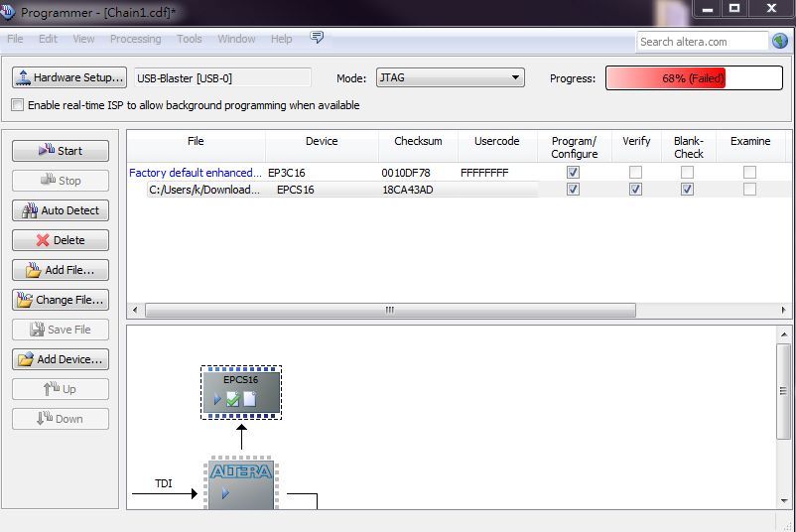Click the chain diagram scroll-up arrow
This screenshot has height=532, width=796.
[x=784, y=334]
